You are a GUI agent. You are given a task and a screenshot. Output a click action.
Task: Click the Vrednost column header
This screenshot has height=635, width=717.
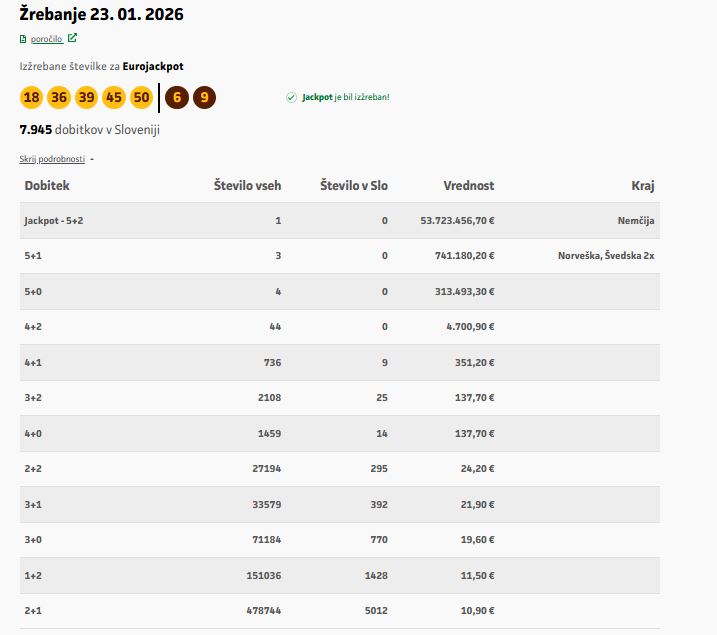pos(468,185)
